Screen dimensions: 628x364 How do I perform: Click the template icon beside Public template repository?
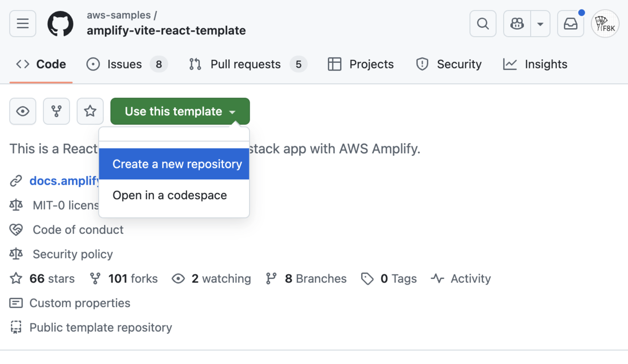coord(16,328)
